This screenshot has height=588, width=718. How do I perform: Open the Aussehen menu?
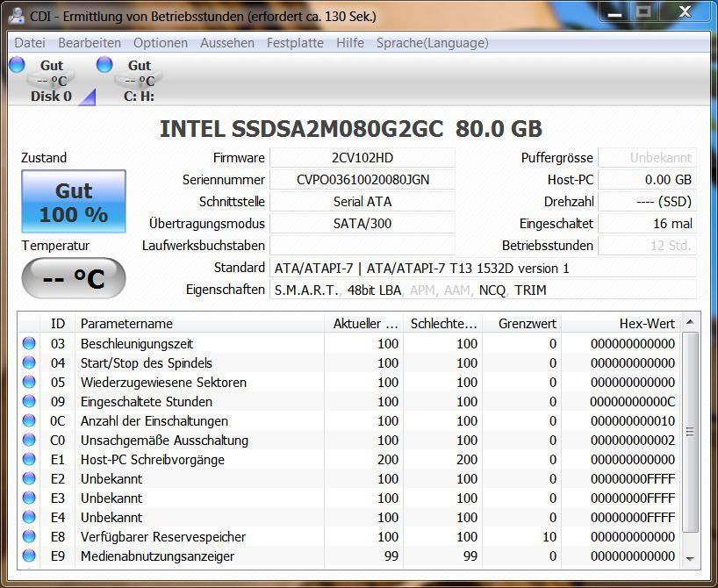click(227, 43)
